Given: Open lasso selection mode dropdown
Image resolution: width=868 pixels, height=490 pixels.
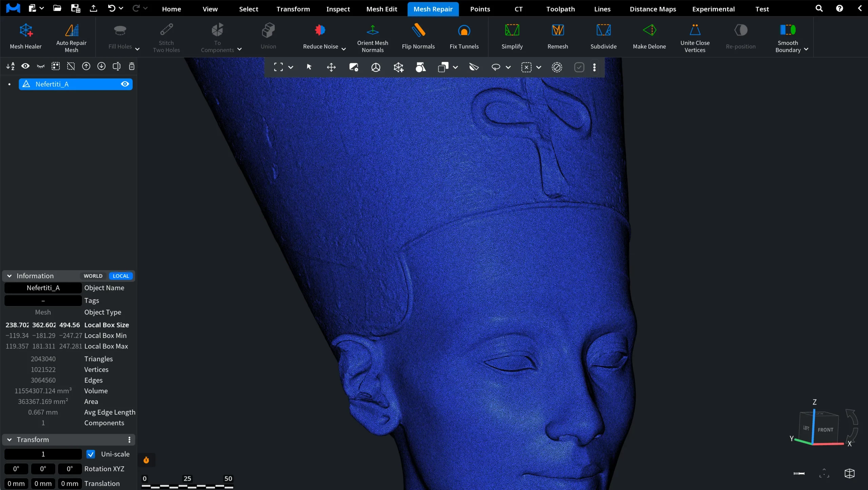Looking at the screenshot, I should [x=508, y=67].
